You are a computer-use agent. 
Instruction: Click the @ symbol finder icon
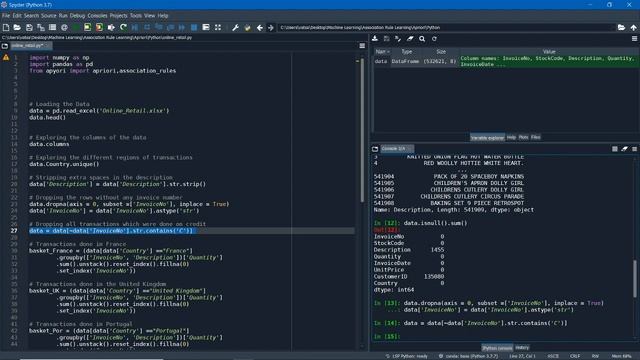coord(64,27)
